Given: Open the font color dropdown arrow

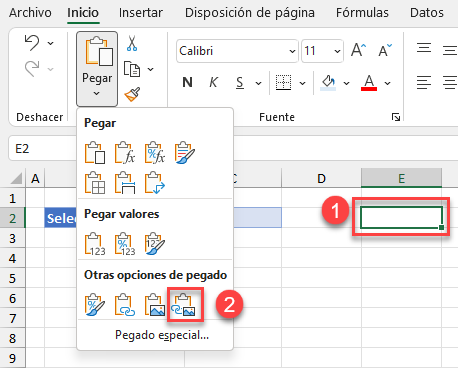Looking at the screenshot, I should [387, 83].
